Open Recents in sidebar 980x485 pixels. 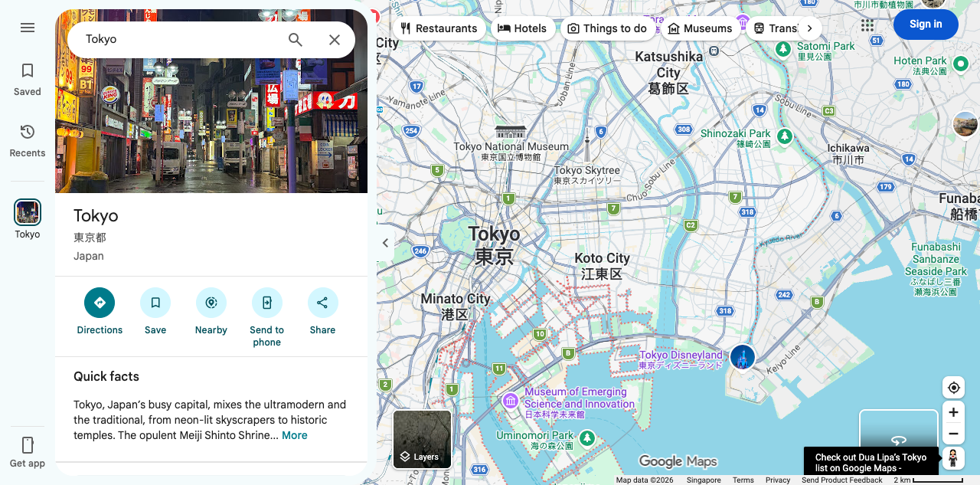[x=28, y=141]
